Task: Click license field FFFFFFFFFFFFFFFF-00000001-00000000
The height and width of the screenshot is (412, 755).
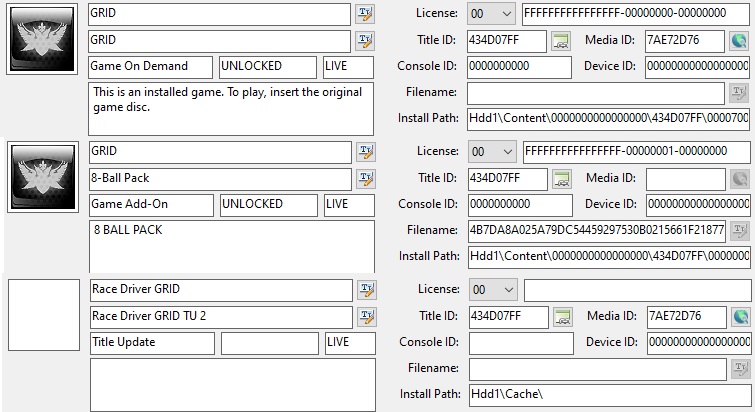Action: tap(637, 152)
